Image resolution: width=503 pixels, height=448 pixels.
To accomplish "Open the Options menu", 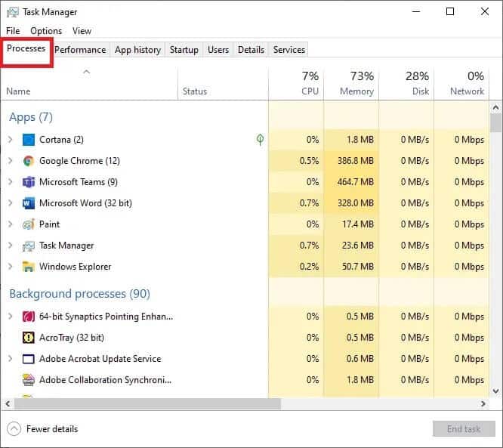I will 46,31.
